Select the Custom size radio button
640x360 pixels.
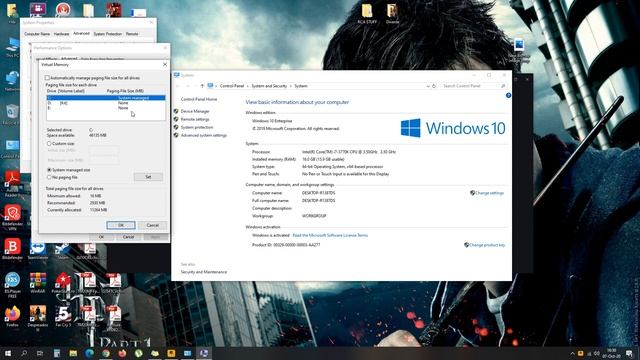49,143
